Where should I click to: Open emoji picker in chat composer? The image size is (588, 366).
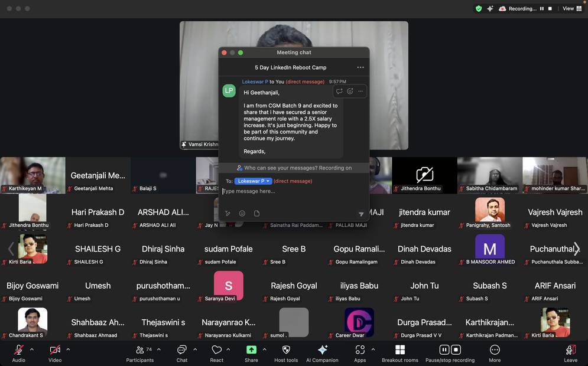tap(242, 213)
